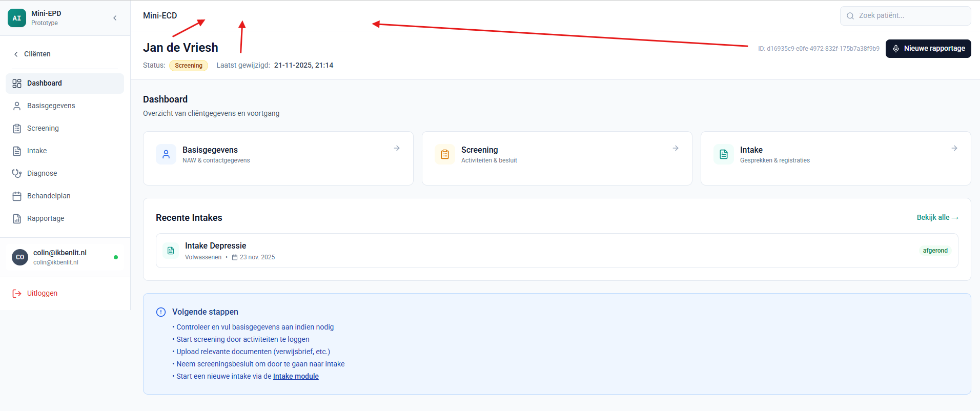Collapse the sidebar with the chevron
Viewport: 980px width, 411px height.
click(115, 18)
